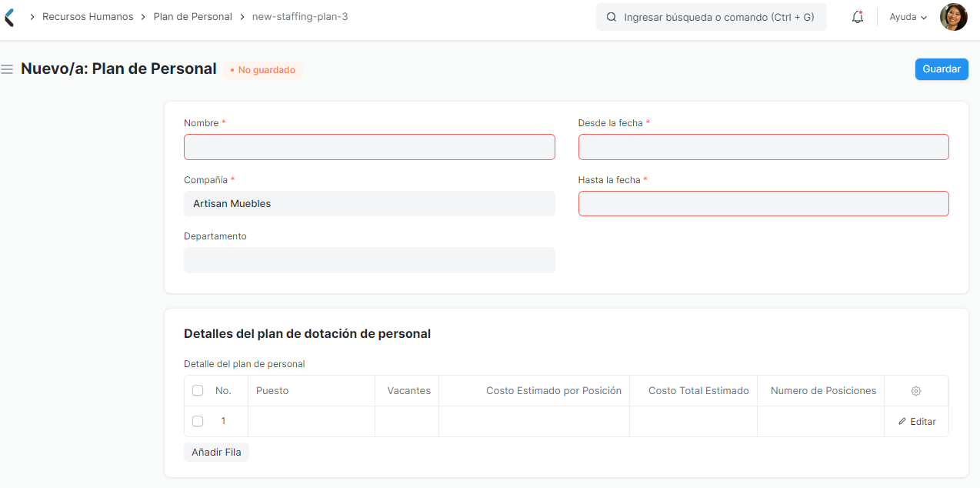
Task: Add a new row with Añadir Fila
Action: [216, 452]
